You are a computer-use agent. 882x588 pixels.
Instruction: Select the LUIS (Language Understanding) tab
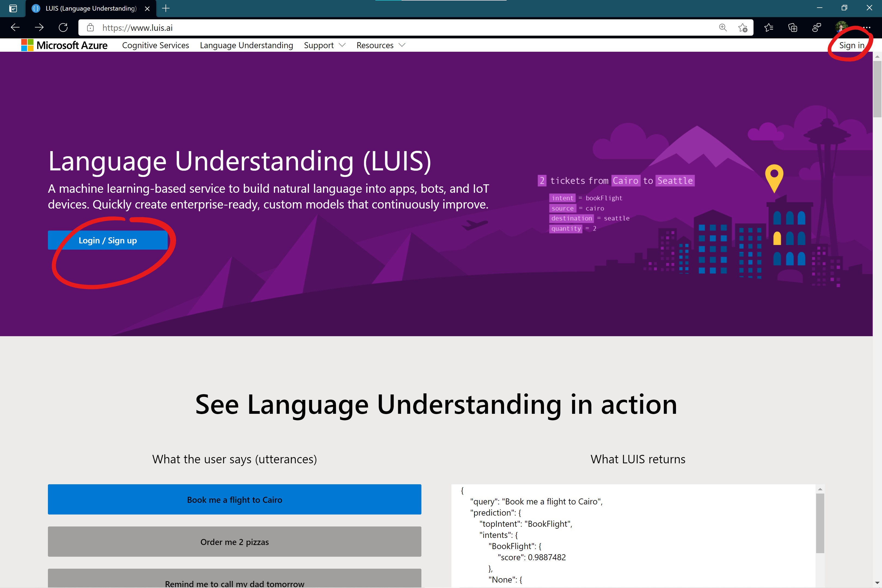click(91, 8)
